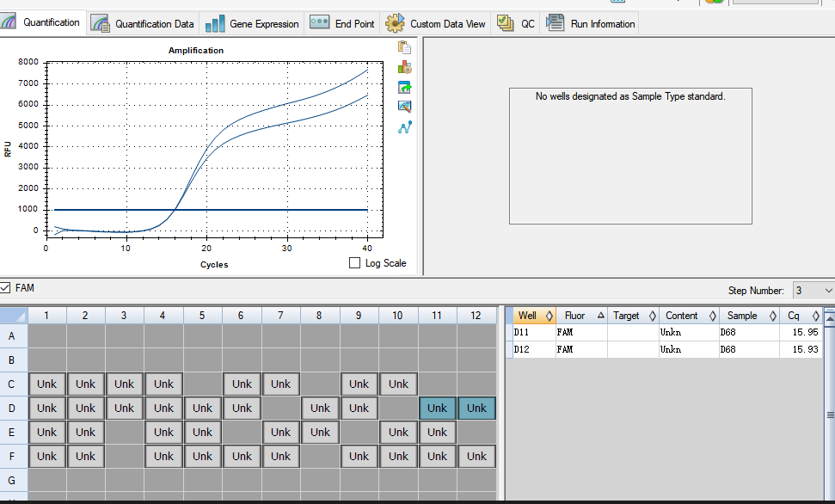835x504 pixels.
Task: Select Unk well C10 in plate
Action: [398, 384]
